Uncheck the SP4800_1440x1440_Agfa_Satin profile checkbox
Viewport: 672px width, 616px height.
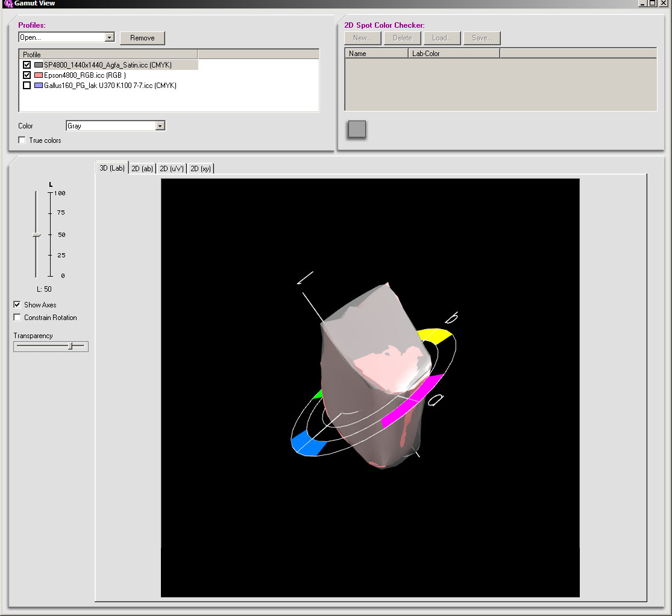coord(27,65)
